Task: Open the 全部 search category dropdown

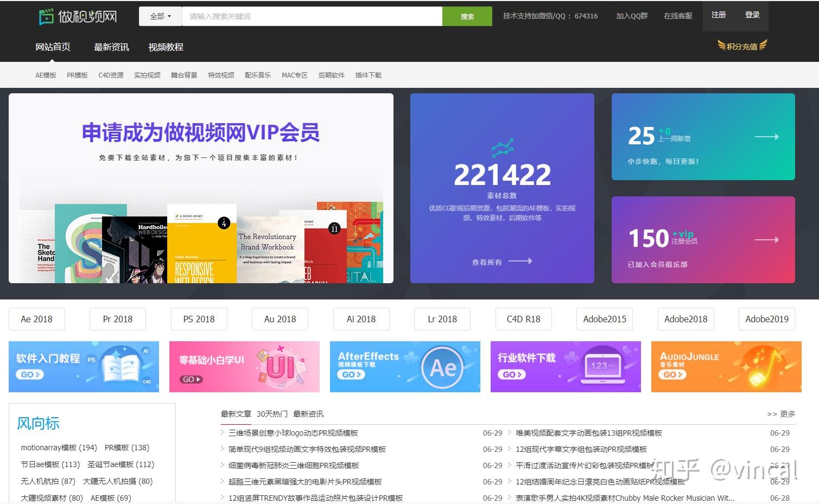Action: click(160, 16)
